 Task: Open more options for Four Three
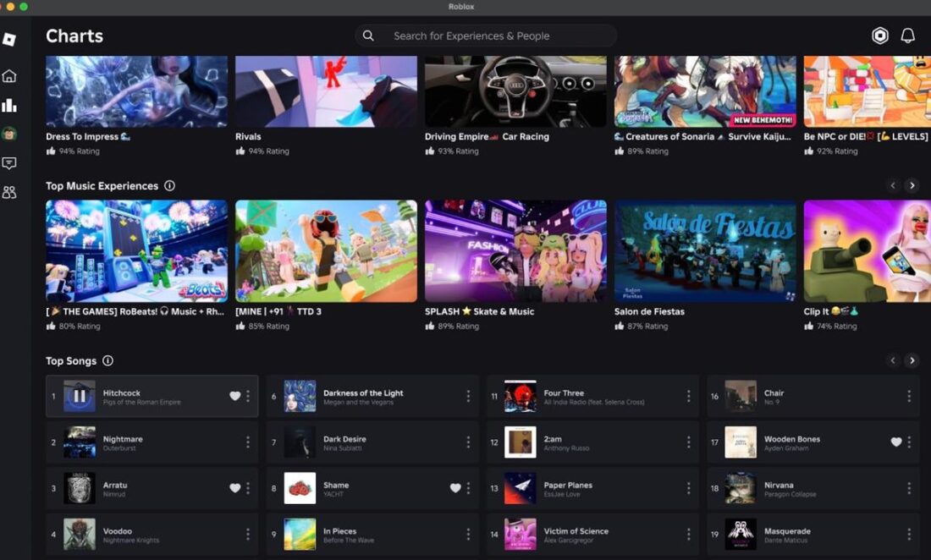click(x=689, y=396)
